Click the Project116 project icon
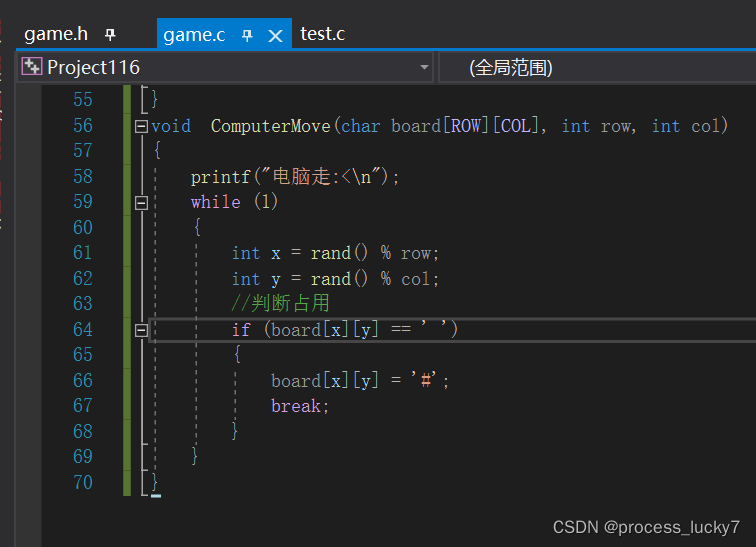Viewport: 756px width, 547px height. pos(32,67)
